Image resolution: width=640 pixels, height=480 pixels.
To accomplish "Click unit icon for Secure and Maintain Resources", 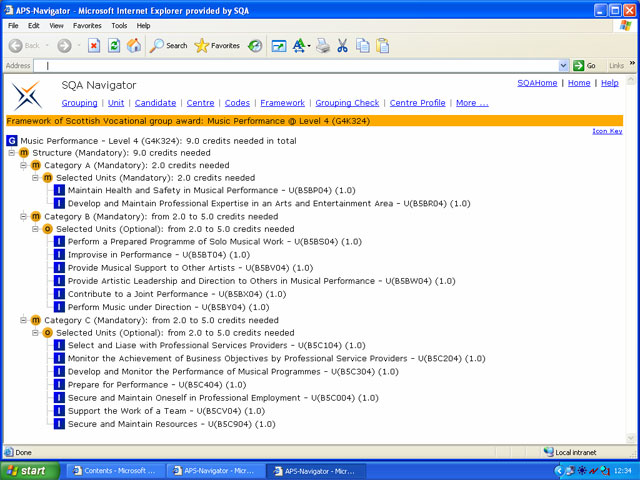I will point(59,424).
